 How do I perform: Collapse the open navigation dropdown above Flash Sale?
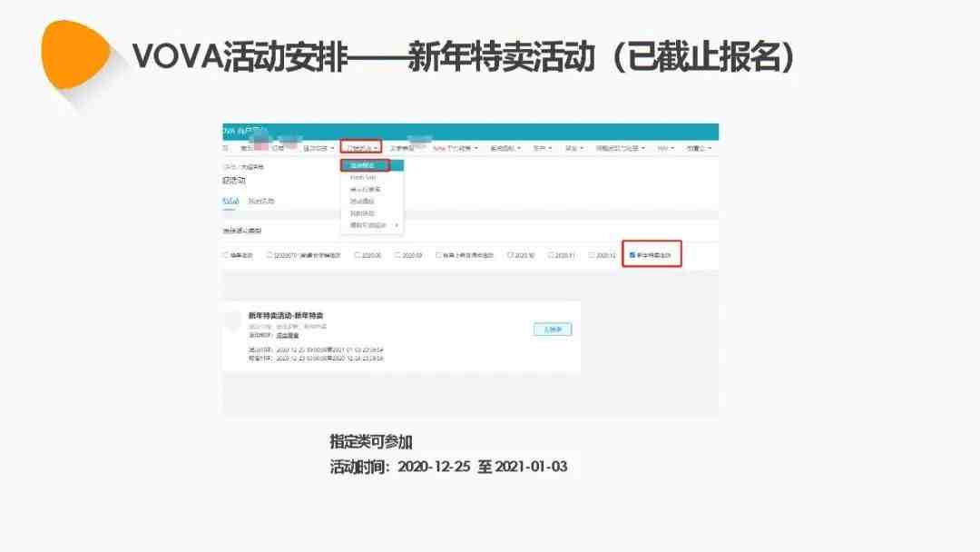[361, 148]
